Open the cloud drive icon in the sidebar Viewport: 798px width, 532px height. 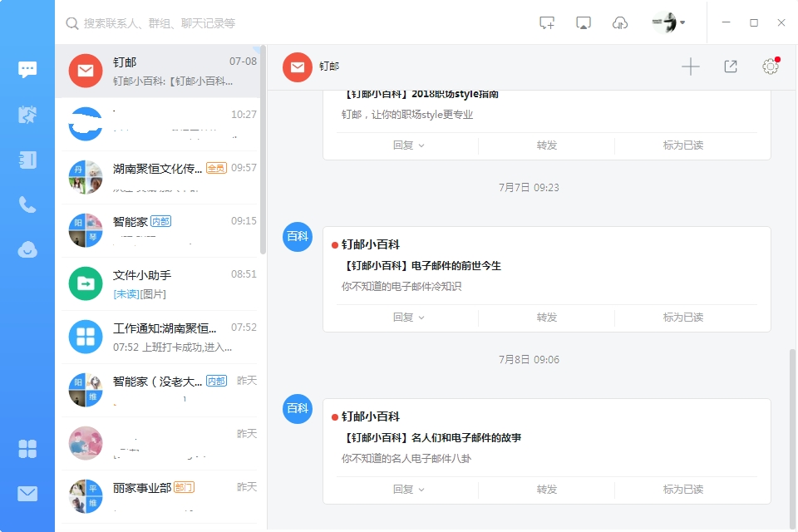[27, 249]
